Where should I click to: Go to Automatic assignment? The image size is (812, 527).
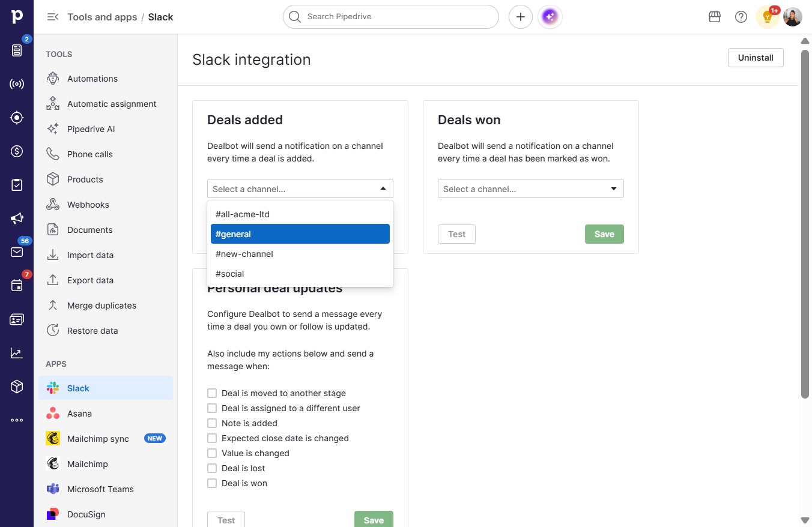point(106,104)
